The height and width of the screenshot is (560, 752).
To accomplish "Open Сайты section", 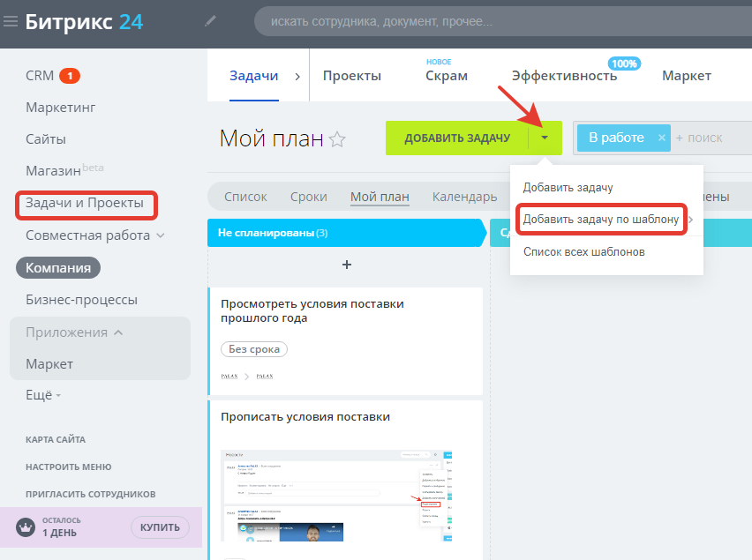I will point(46,139).
